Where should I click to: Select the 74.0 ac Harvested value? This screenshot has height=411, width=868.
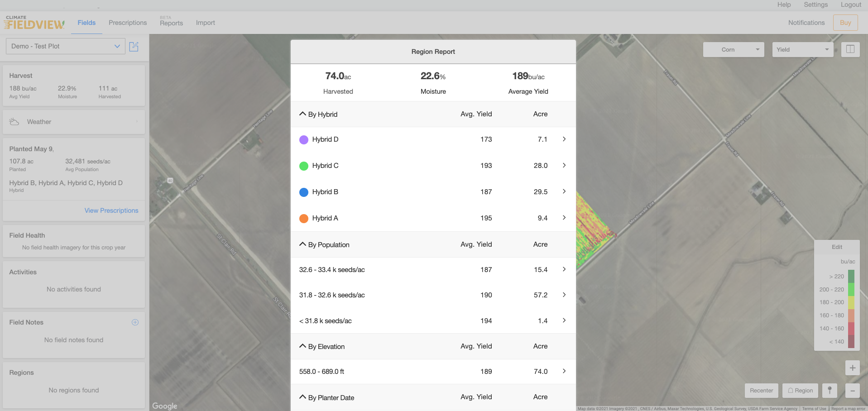(x=338, y=76)
